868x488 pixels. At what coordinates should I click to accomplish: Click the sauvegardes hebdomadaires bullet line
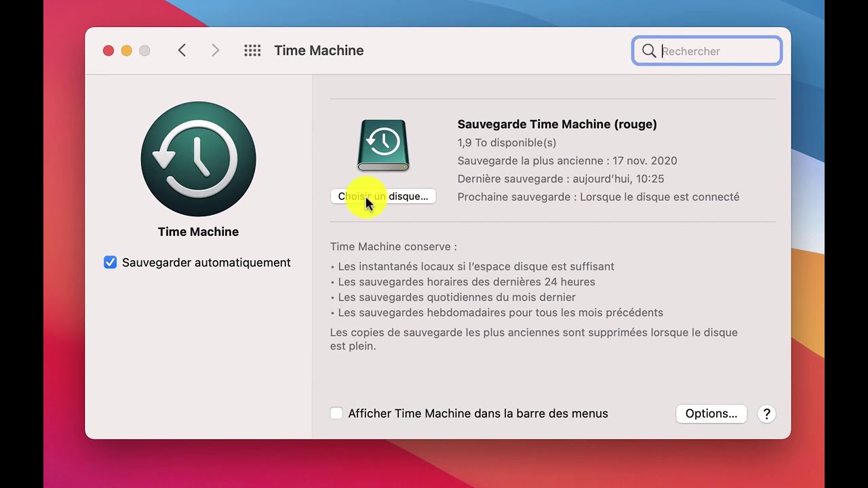tap(496, 313)
